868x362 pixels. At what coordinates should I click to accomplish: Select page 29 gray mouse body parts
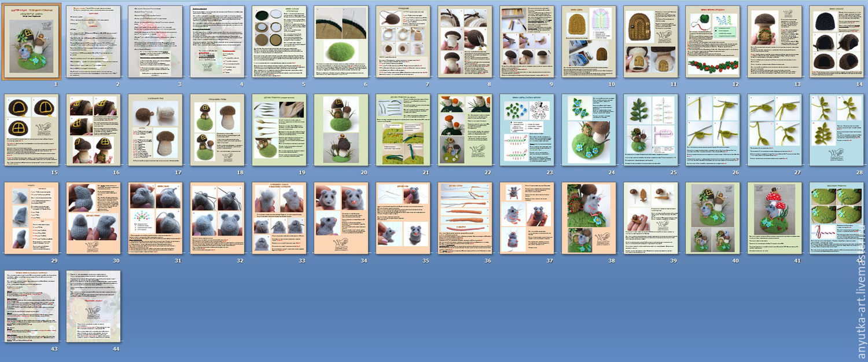pyautogui.click(x=31, y=218)
